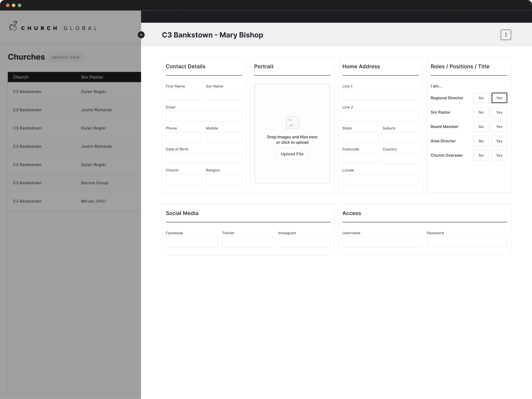Click the Upload File button

coord(292,154)
